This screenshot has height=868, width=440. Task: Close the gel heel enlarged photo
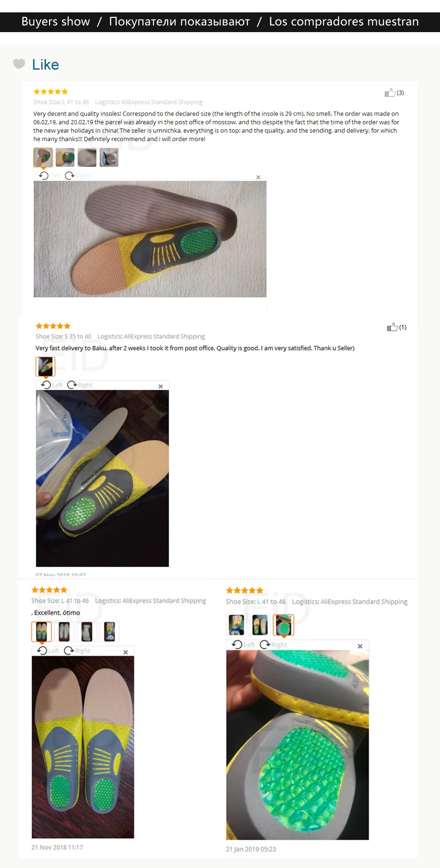click(360, 646)
